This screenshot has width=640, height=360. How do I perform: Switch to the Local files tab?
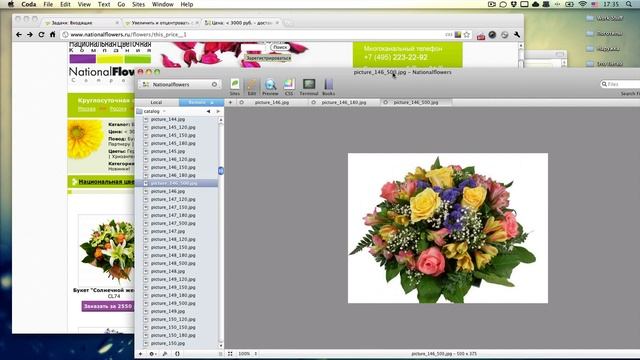156,102
